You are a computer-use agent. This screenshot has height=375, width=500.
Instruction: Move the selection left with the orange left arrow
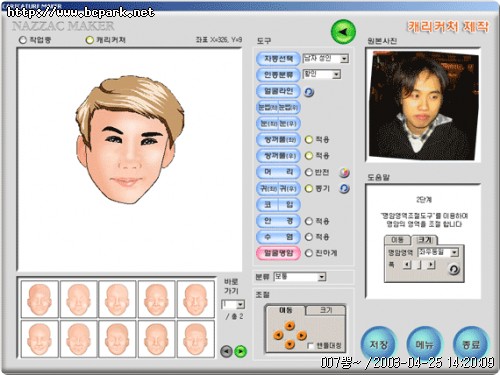[278, 335]
